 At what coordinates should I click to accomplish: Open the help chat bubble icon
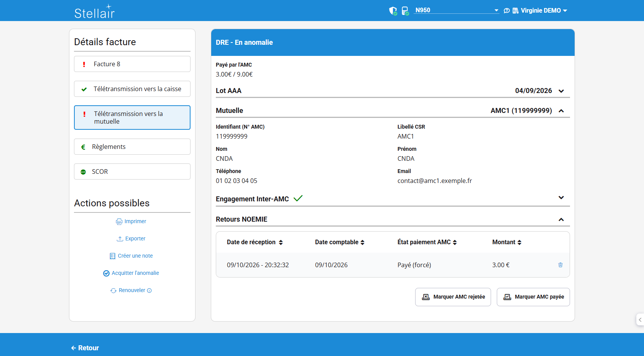click(507, 11)
